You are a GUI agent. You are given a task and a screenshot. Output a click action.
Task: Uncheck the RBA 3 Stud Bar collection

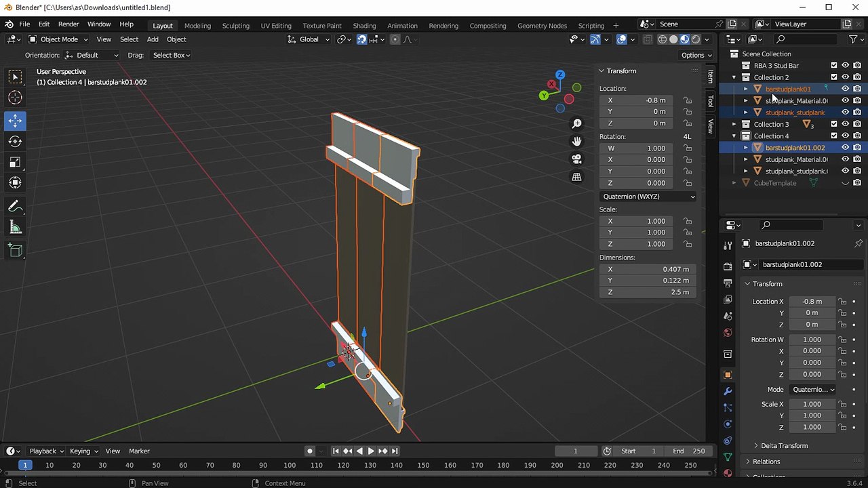[834, 66]
